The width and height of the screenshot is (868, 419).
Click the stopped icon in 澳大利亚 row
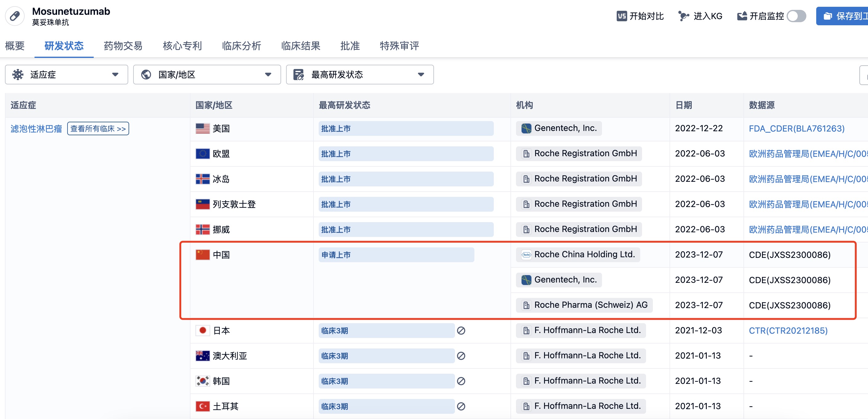pos(461,356)
